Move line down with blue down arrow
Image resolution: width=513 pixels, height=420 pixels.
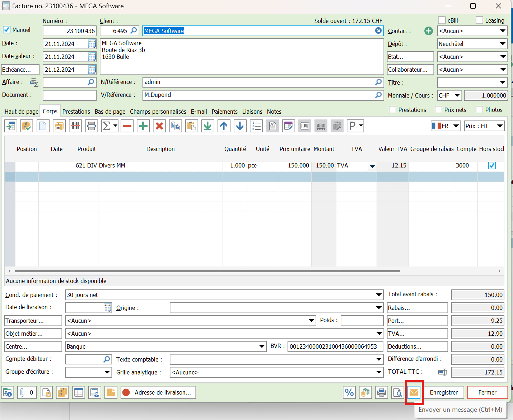pos(240,126)
